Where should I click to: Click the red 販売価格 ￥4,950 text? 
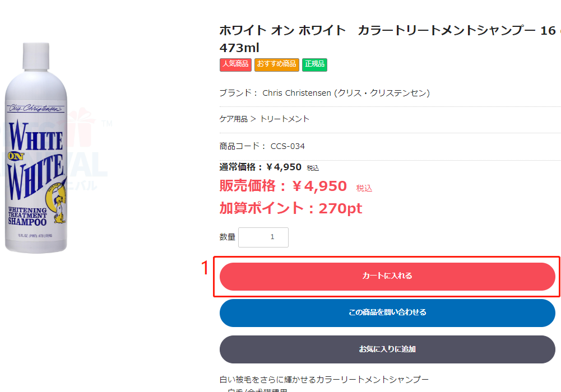point(283,186)
